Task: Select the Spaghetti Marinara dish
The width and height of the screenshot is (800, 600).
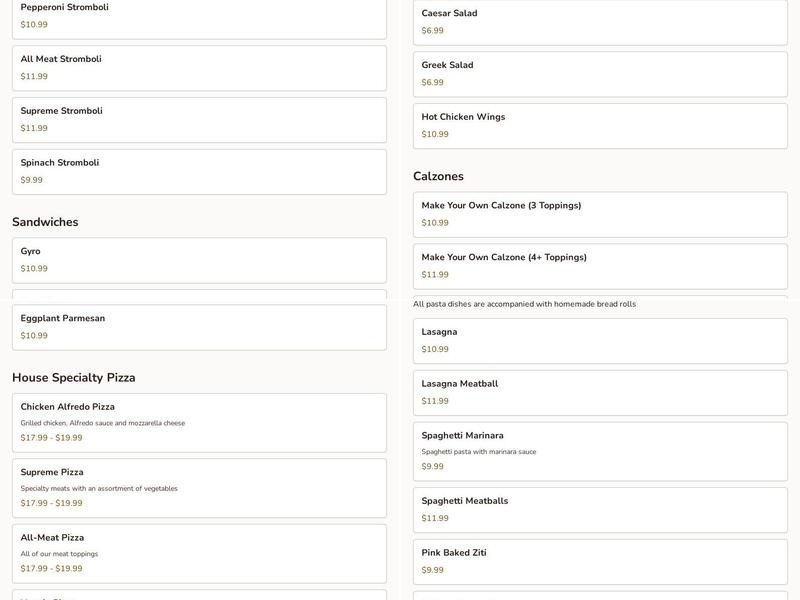Action: pyautogui.click(x=600, y=451)
